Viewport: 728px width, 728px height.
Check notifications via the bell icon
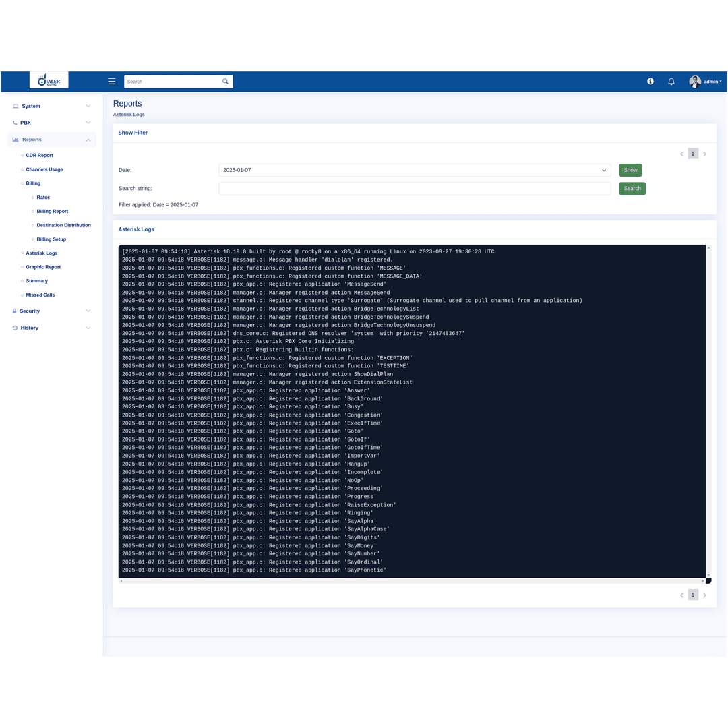pos(671,81)
